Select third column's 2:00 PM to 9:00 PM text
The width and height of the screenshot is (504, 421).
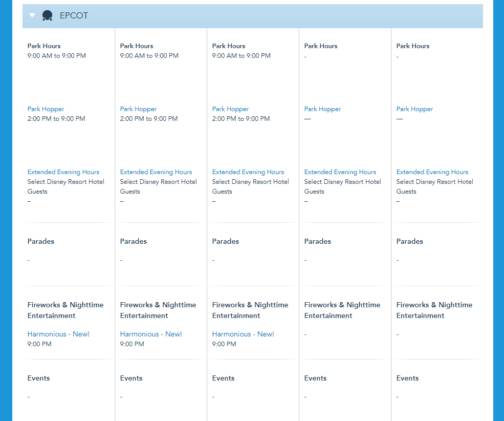point(241,119)
